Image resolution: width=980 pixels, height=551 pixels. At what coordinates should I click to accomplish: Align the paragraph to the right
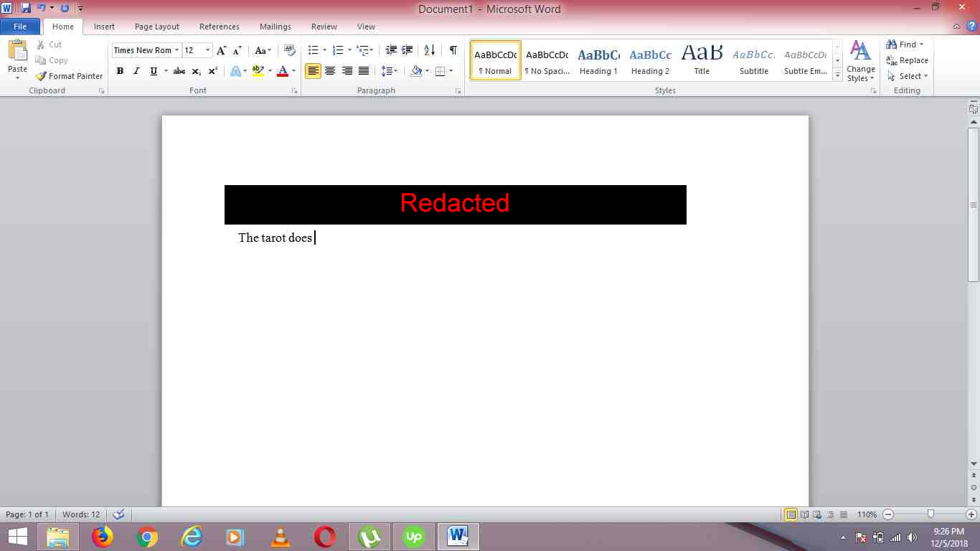(x=347, y=71)
